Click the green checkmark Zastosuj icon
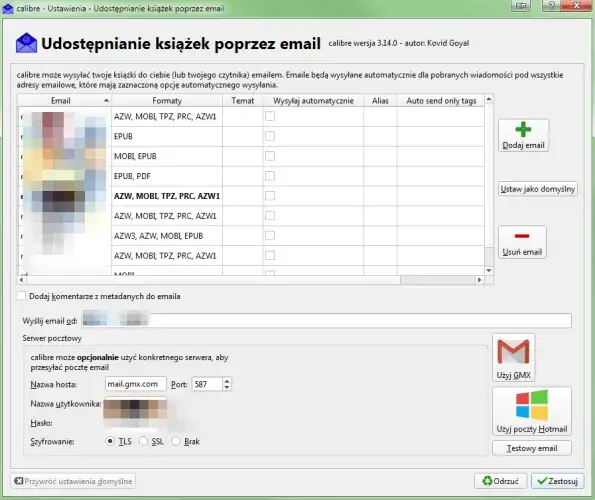The image size is (595, 500). coord(543,481)
